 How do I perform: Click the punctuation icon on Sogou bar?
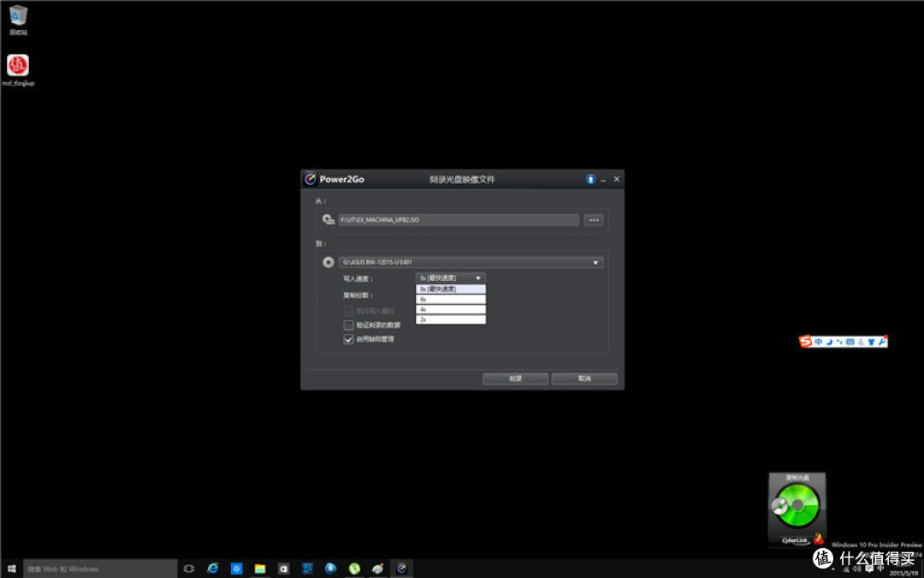pyautogui.click(x=839, y=342)
